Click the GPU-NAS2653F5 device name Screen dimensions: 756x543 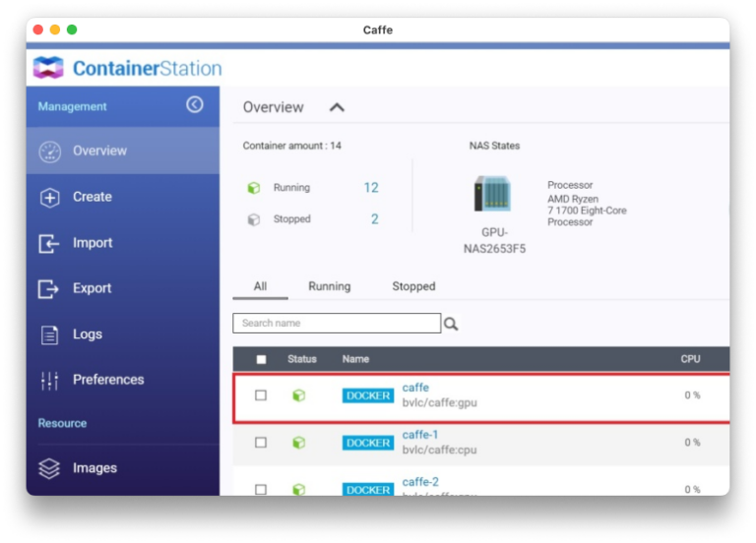[x=495, y=241]
